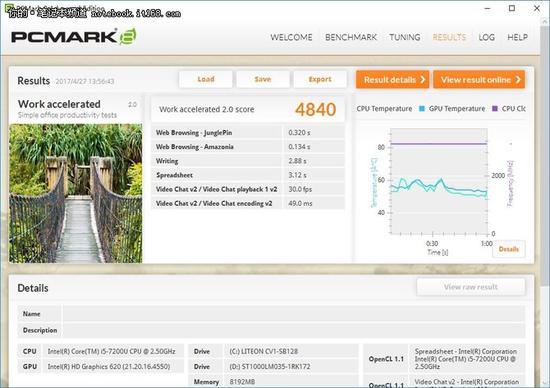Open chart Details button
The image size is (550, 388).
(509, 249)
